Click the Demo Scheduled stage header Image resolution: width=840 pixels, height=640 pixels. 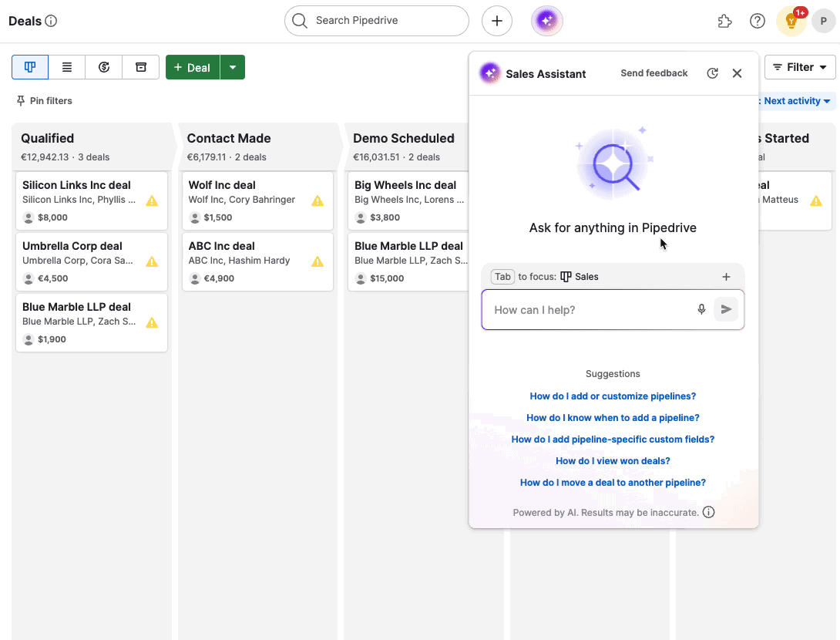pos(408,147)
